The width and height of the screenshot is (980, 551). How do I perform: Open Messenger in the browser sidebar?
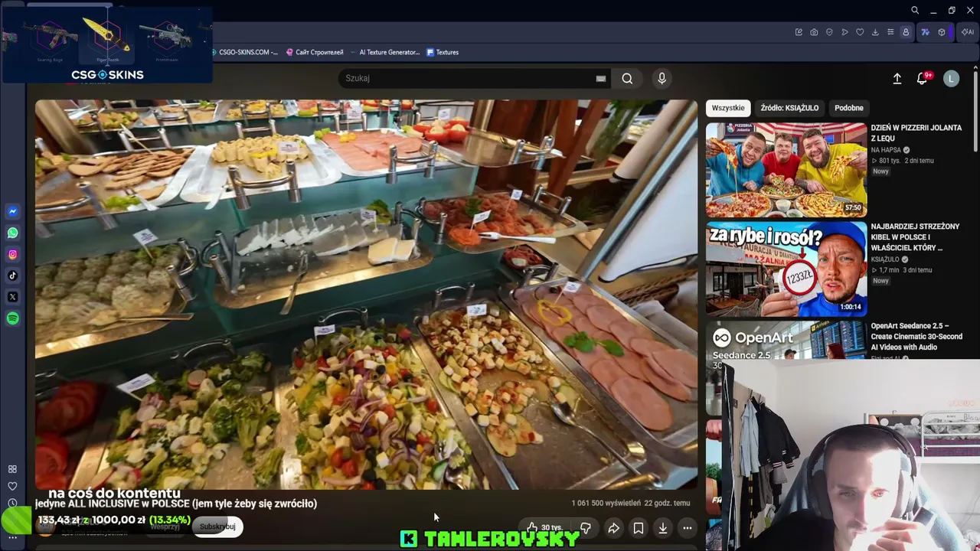(x=13, y=211)
